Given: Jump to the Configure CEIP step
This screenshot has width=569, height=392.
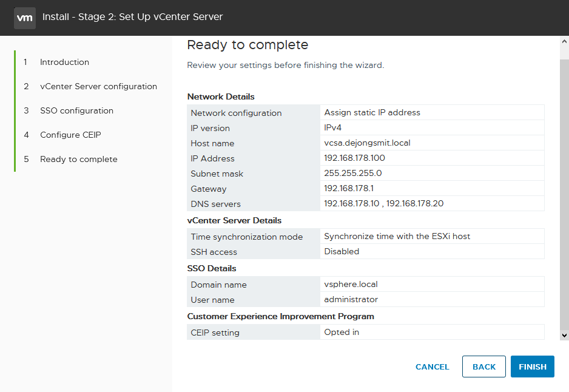Looking at the screenshot, I should pos(70,135).
